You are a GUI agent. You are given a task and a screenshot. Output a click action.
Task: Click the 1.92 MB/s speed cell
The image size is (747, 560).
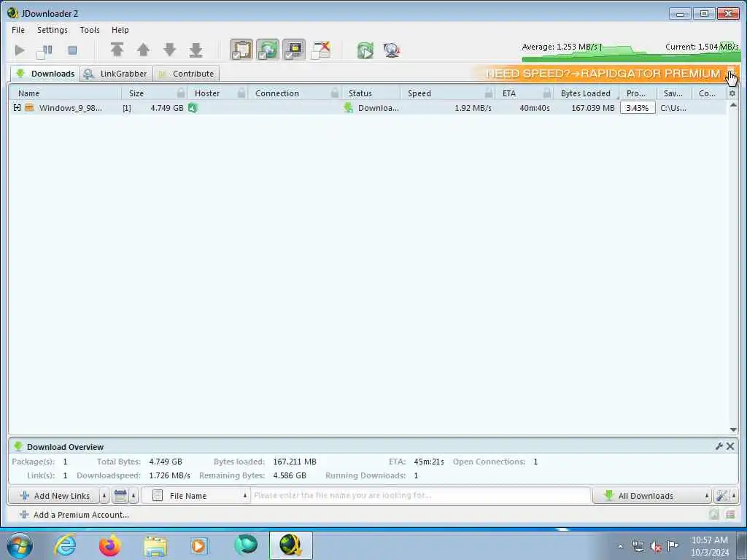click(x=473, y=108)
